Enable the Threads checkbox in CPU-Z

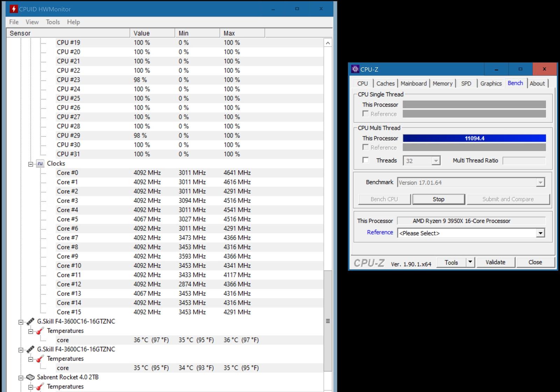click(365, 160)
